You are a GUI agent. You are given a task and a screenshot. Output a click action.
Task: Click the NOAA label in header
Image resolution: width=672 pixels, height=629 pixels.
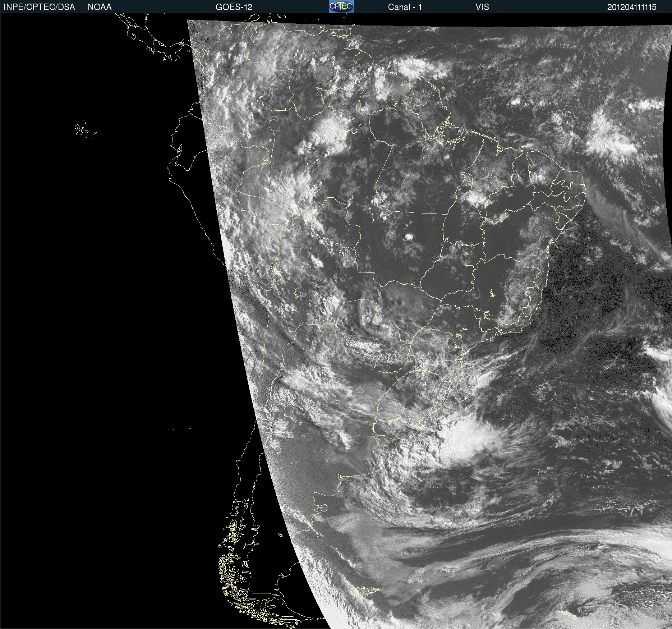[x=100, y=7]
